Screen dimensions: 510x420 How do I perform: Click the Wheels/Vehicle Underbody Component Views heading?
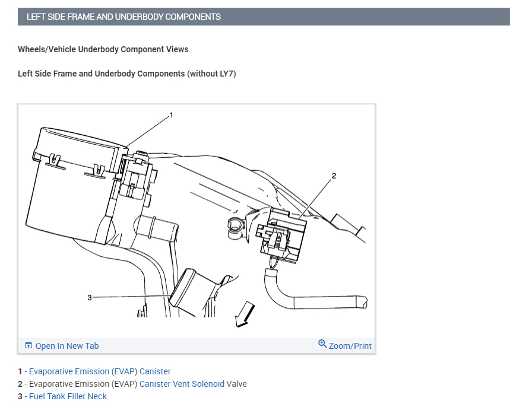tap(103, 49)
